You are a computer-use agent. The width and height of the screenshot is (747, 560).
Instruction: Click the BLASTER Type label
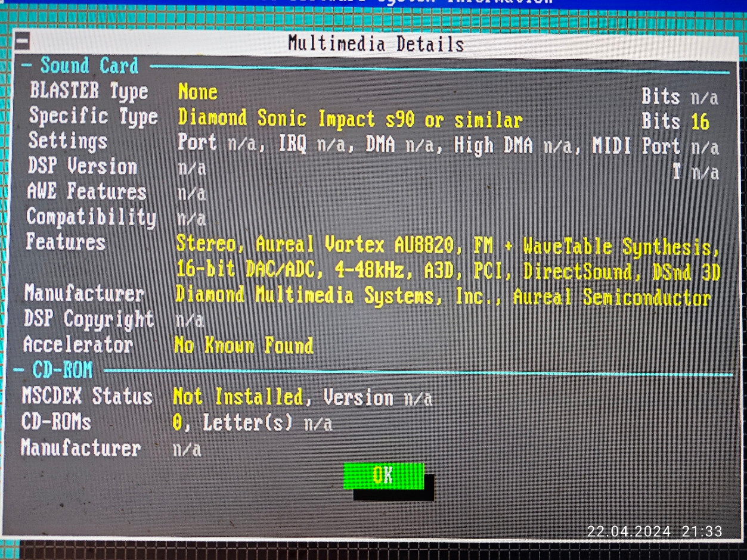[89, 91]
